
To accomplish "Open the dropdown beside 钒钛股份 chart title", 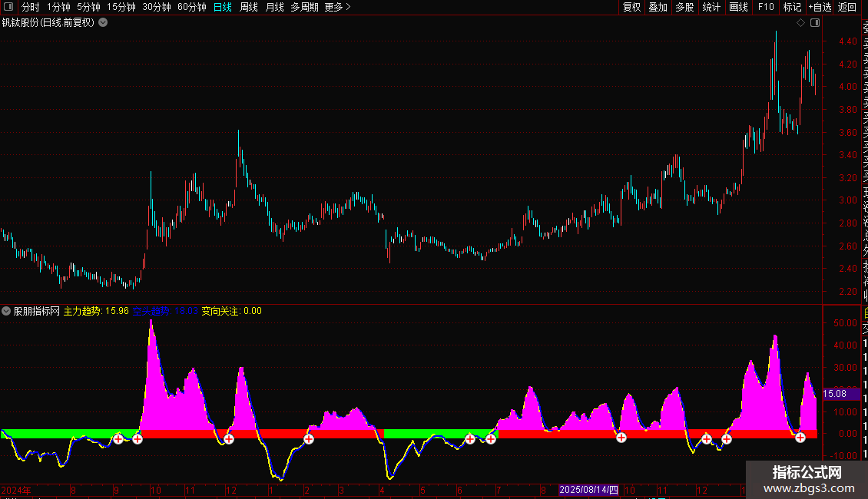I will point(103,22).
